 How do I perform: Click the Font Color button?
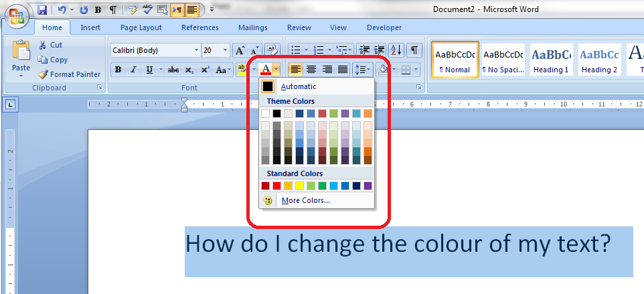[266, 70]
